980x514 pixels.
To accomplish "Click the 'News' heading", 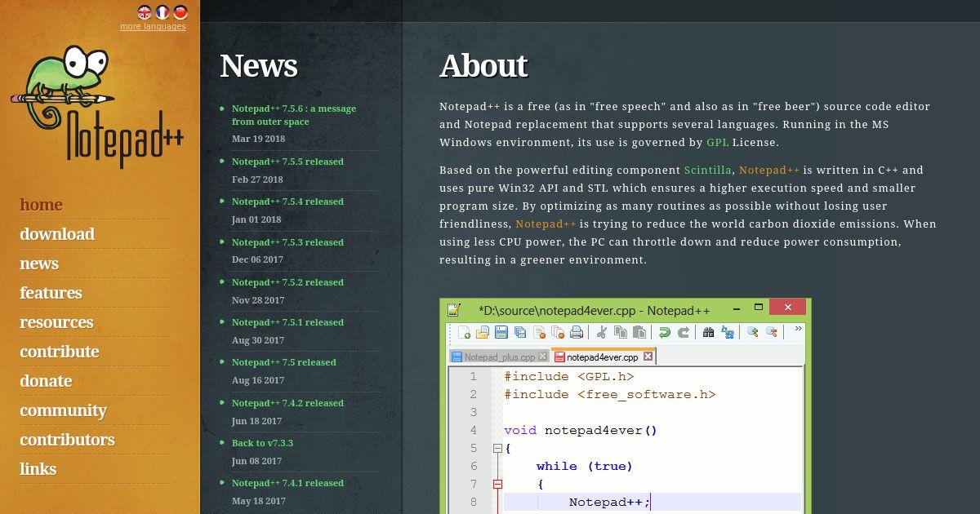I will pos(258,66).
